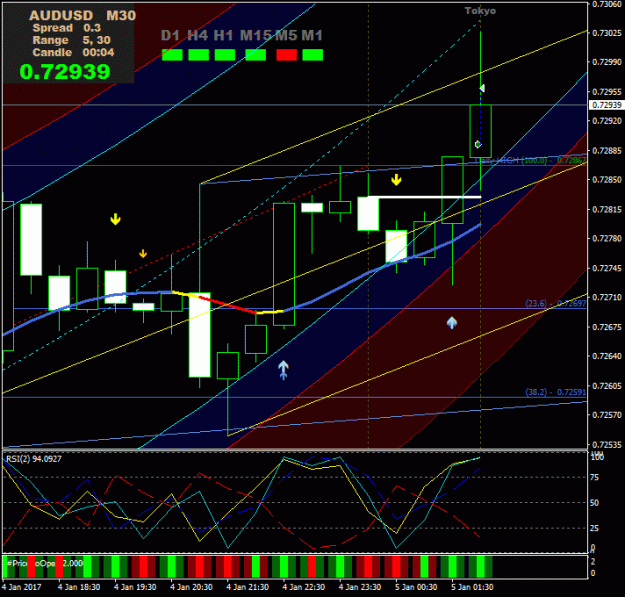Click the left-pointing triangle marker above current candle
The height and width of the screenshot is (597, 625).
coord(482,88)
